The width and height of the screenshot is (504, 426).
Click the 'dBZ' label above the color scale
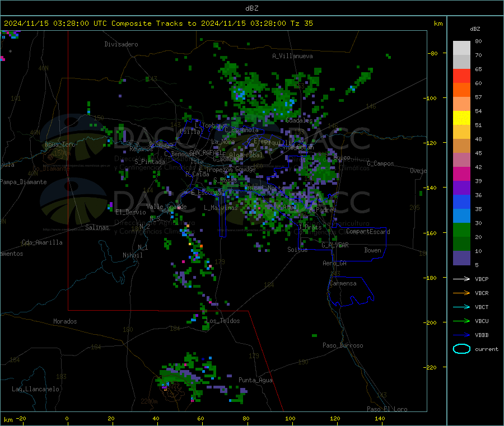475,29
